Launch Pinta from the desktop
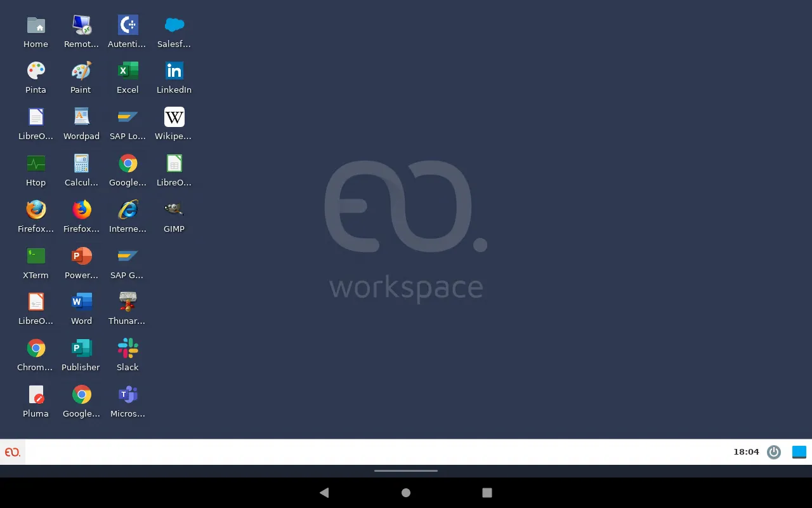The width and height of the screenshot is (812, 508). click(36, 71)
